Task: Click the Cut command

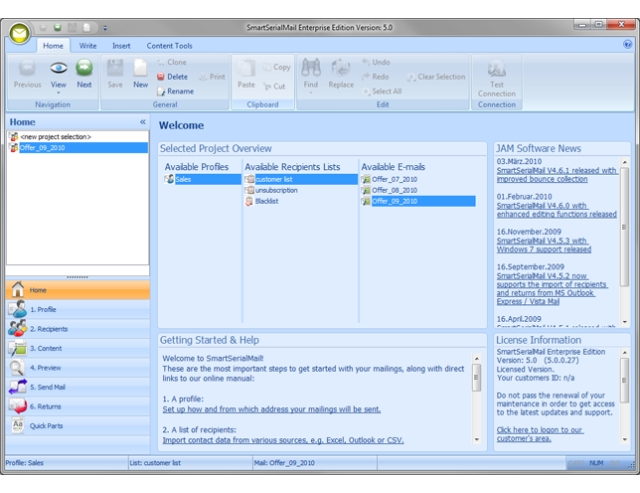Action: 274,86
